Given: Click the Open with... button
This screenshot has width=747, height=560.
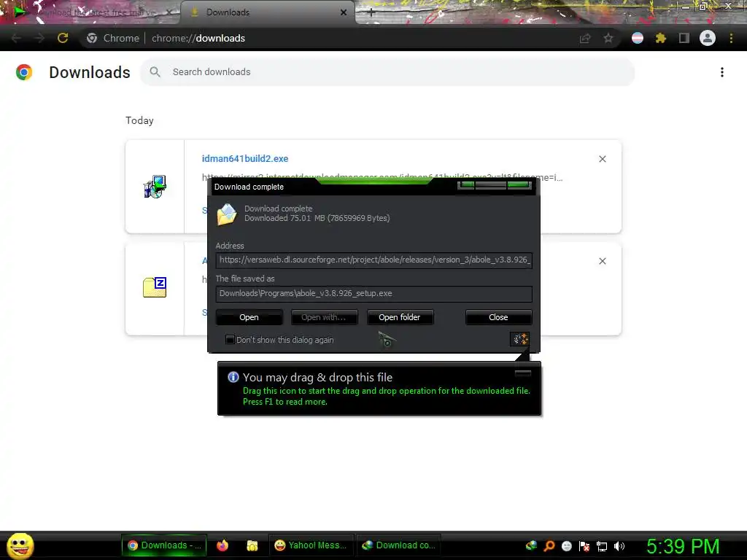Looking at the screenshot, I should pos(324,317).
